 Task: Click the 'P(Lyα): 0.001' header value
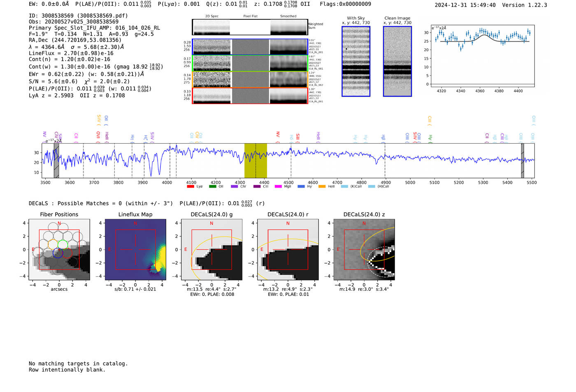coord(179,4)
